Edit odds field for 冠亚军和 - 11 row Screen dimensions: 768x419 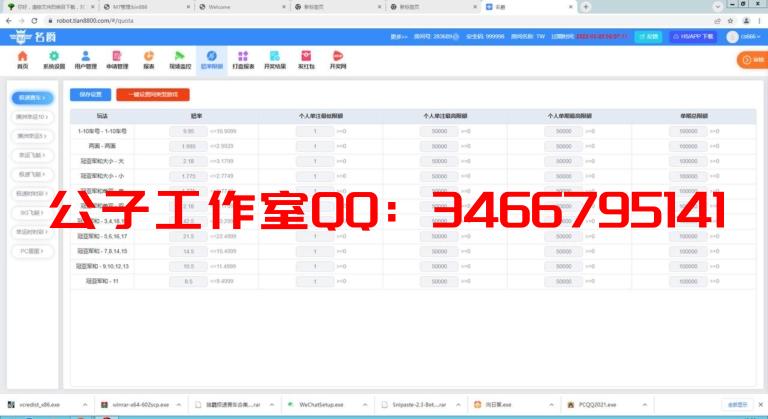tap(188, 281)
